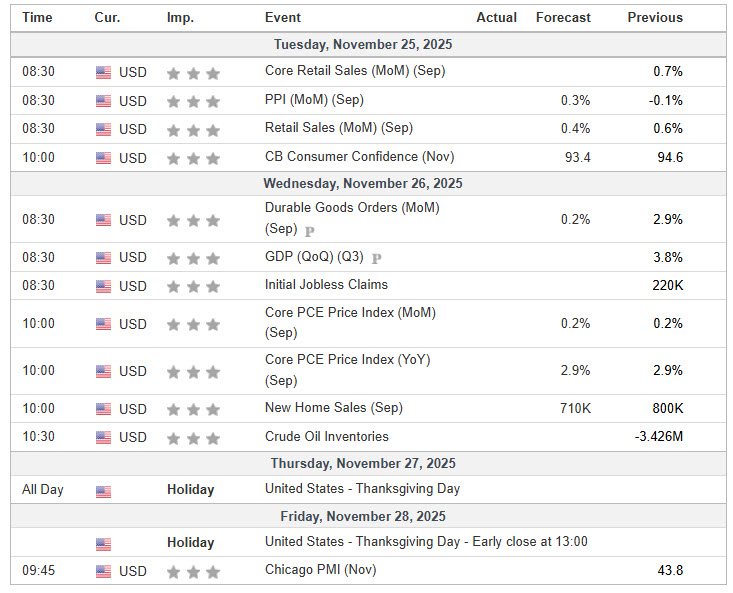Click the importance stars for Chicago PMI
Screen dimensions: 733x593
point(192,572)
